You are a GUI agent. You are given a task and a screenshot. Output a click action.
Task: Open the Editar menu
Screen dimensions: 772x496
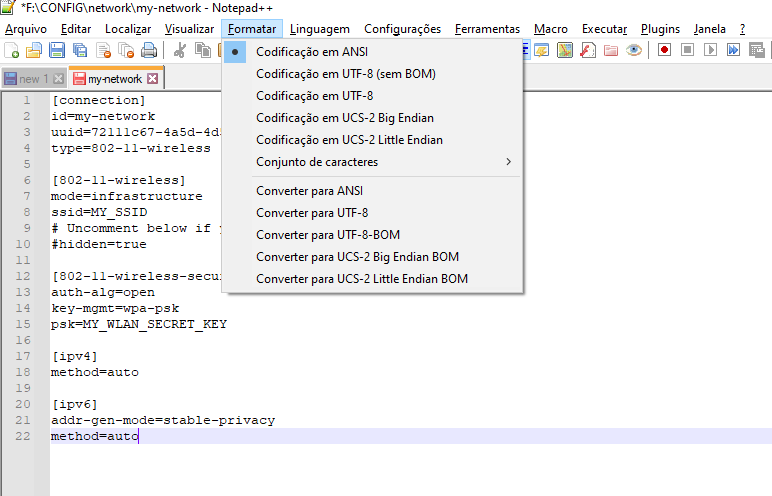76,29
